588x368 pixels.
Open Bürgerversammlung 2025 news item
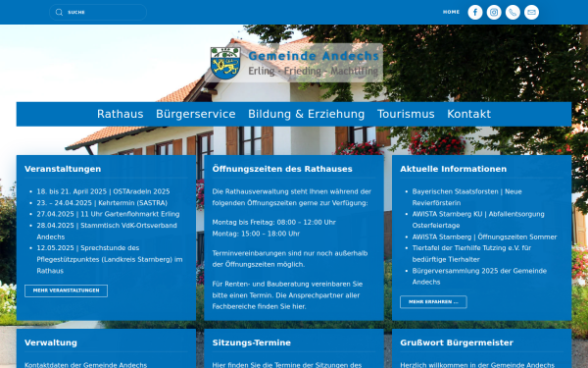tap(479, 276)
